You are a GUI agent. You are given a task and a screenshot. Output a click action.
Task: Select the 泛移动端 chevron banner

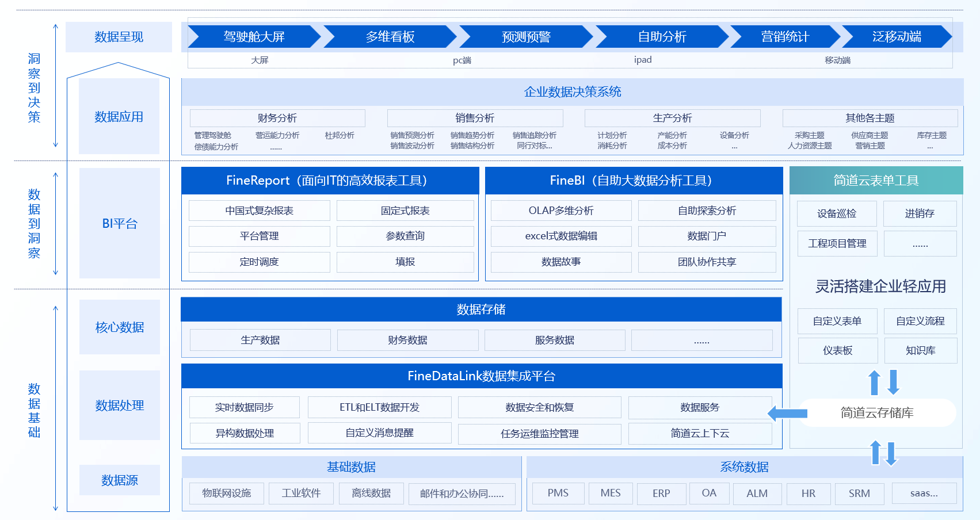click(x=897, y=37)
